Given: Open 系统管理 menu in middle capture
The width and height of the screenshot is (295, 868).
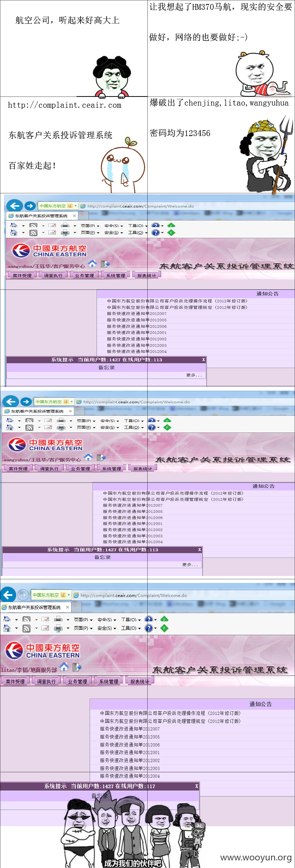Looking at the screenshot, I should (112, 469).
